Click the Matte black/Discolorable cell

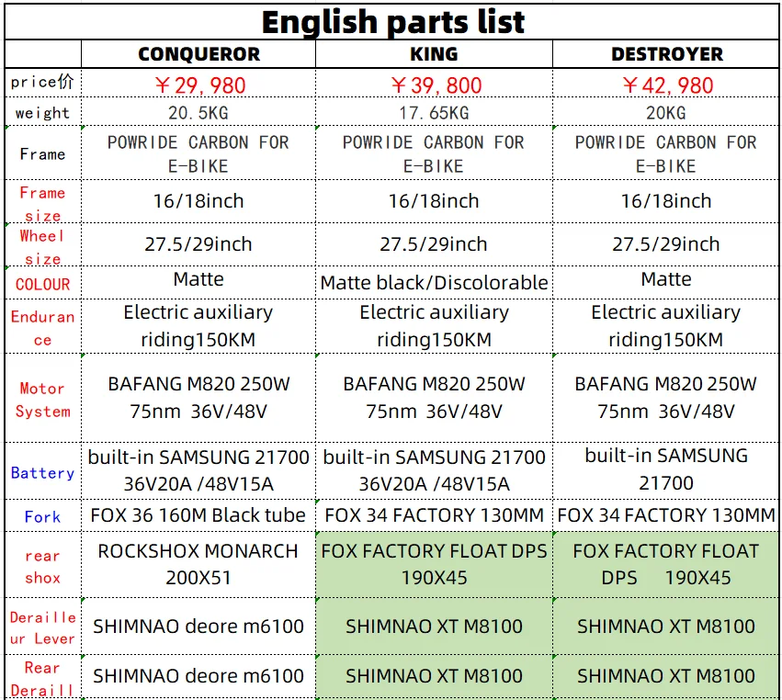(x=434, y=283)
